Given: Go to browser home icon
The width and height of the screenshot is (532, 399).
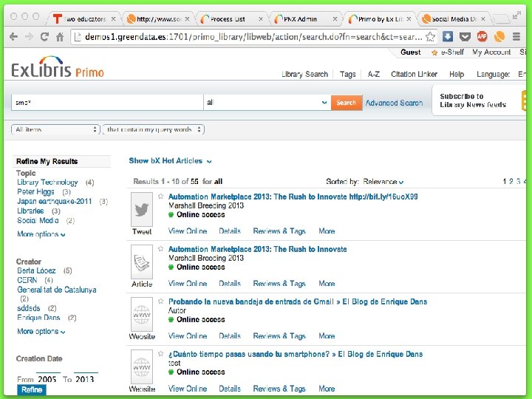Looking at the screenshot, I should click(x=60, y=36).
